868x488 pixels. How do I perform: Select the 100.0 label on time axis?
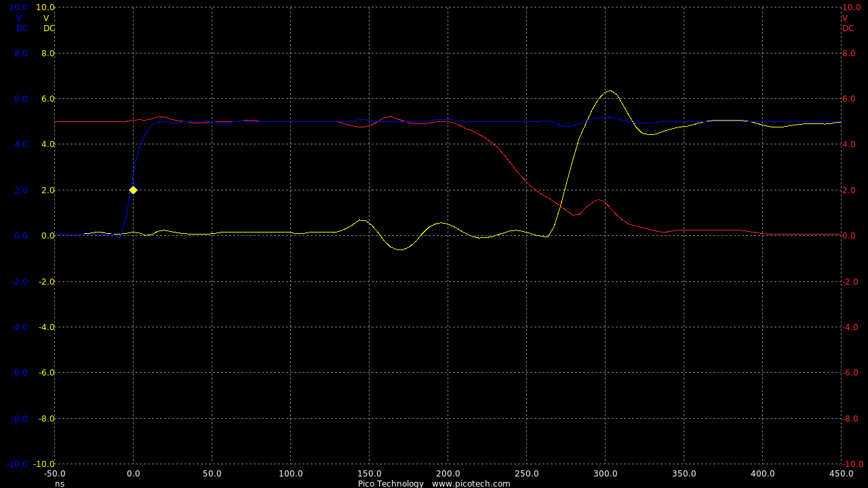[290, 474]
